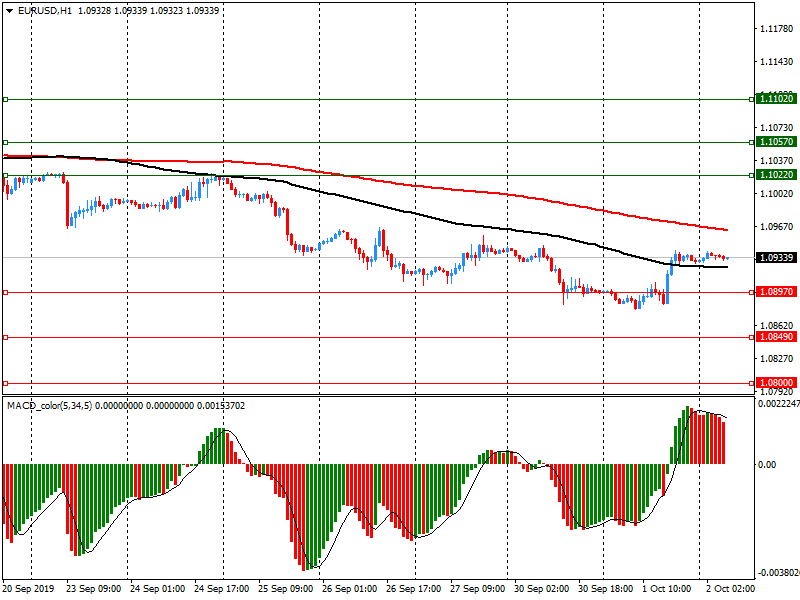Grab the left handle of the 1.08000 line
The height and width of the screenshot is (600, 800).
coord(6,383)
